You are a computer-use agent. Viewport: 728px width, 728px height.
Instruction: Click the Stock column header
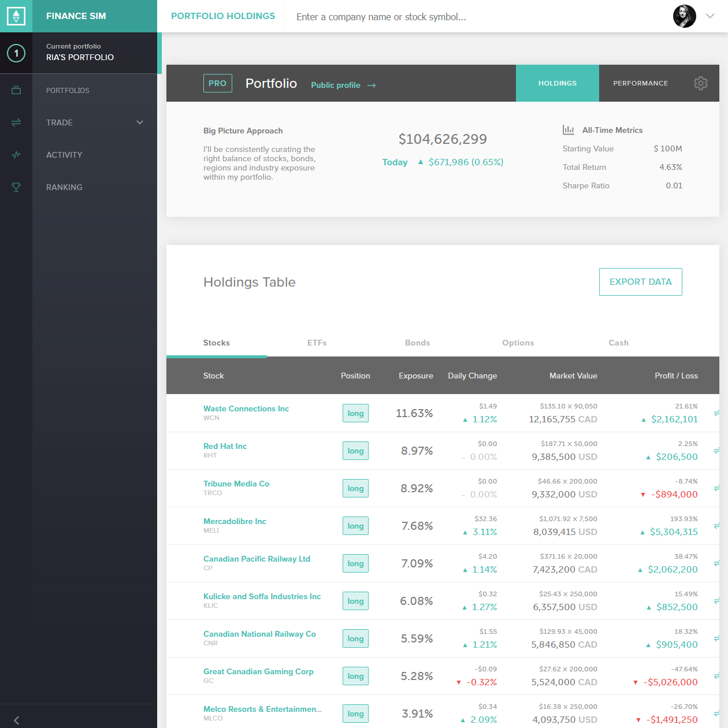(213, 376)
